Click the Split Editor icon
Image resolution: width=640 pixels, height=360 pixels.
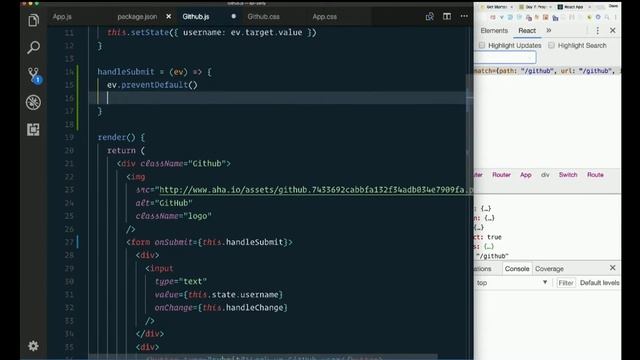click(447, 16)
